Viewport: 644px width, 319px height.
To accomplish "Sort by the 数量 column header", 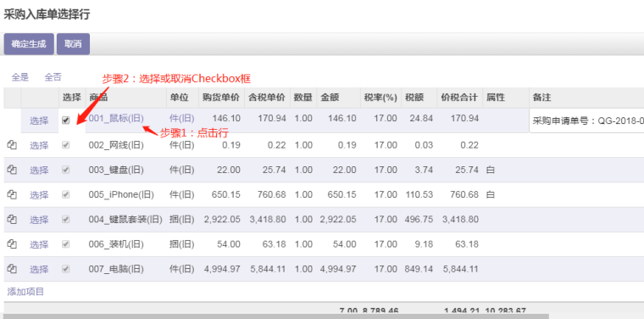I will pos(303,98).
